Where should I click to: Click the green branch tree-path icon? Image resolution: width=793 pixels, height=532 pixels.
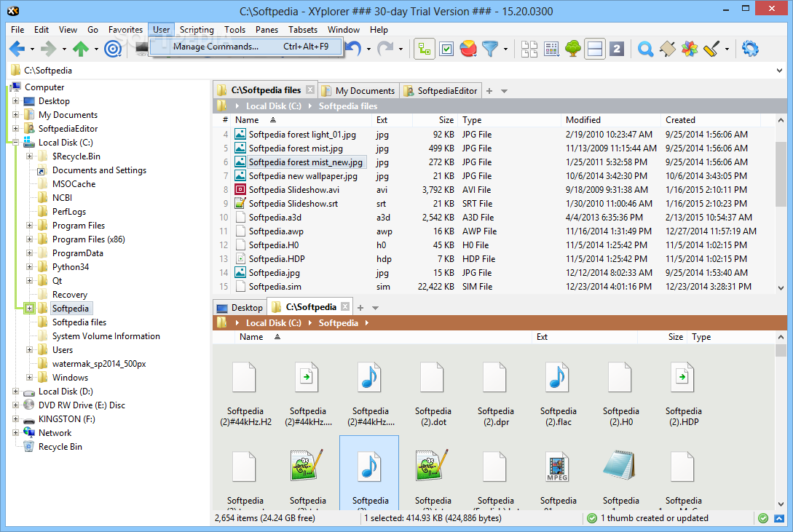coord(425,49)
